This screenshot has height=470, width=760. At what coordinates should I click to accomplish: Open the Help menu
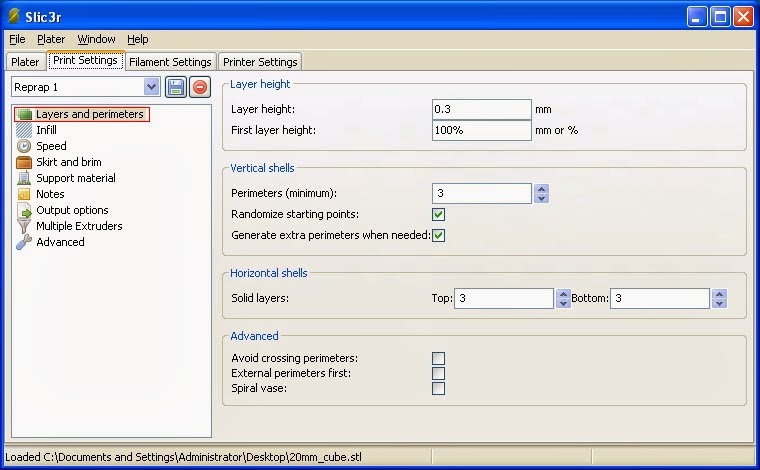(138, 39)
